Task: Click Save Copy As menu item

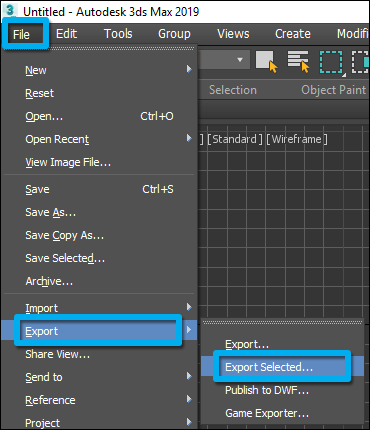Action: (65, 235)
